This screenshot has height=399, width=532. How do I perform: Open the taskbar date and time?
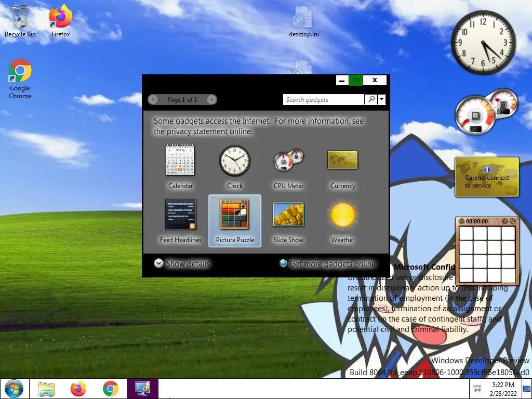pyautogui.click(x=503, y=389)
